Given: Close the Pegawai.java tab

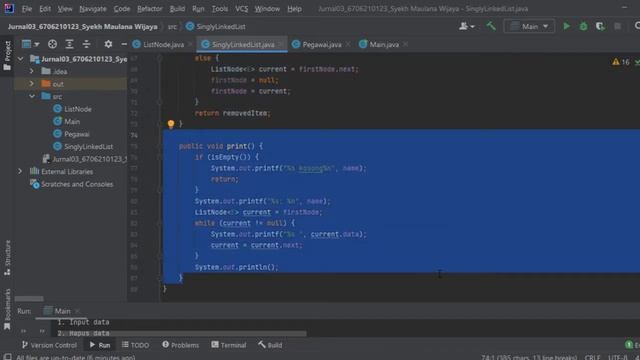Looking at the screenshot, I should [x=348, y=44].
